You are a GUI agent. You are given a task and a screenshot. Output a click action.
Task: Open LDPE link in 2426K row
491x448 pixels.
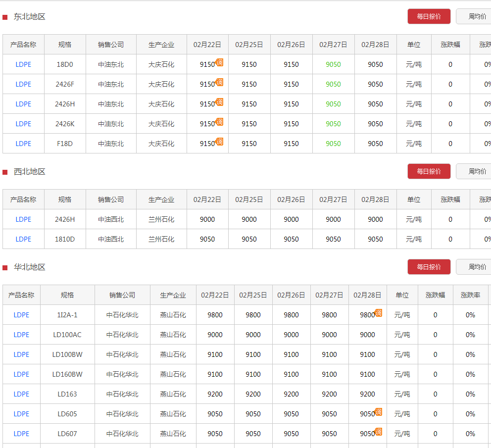[23, 124]
